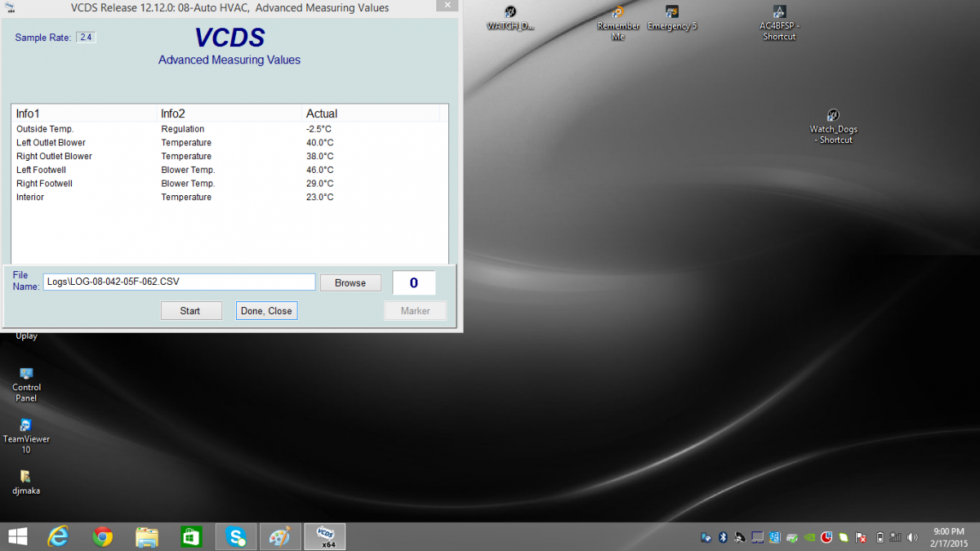980x551 pixels.
Task: Click the VCDS window title bar icon
Action: pyautogui.click(x=9, y=8)
